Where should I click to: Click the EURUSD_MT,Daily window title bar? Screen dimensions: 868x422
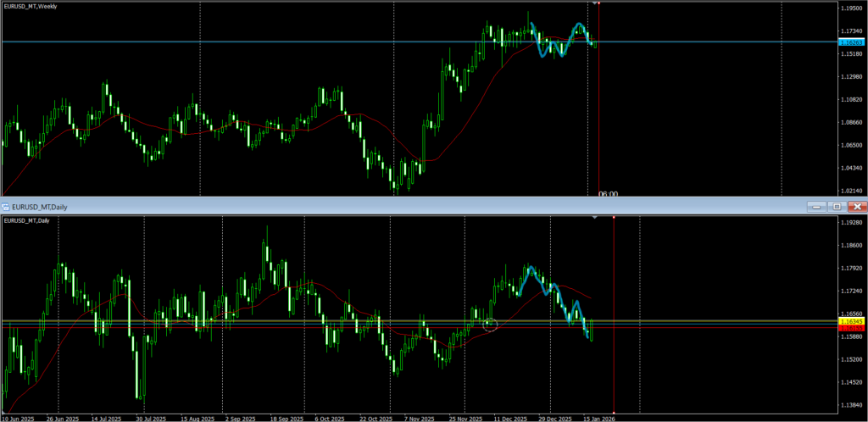339,207
